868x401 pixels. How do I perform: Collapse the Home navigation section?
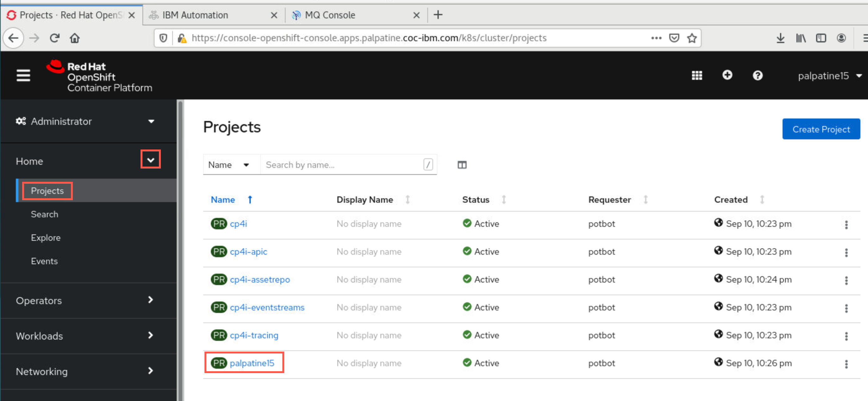[x=151, y=160]
